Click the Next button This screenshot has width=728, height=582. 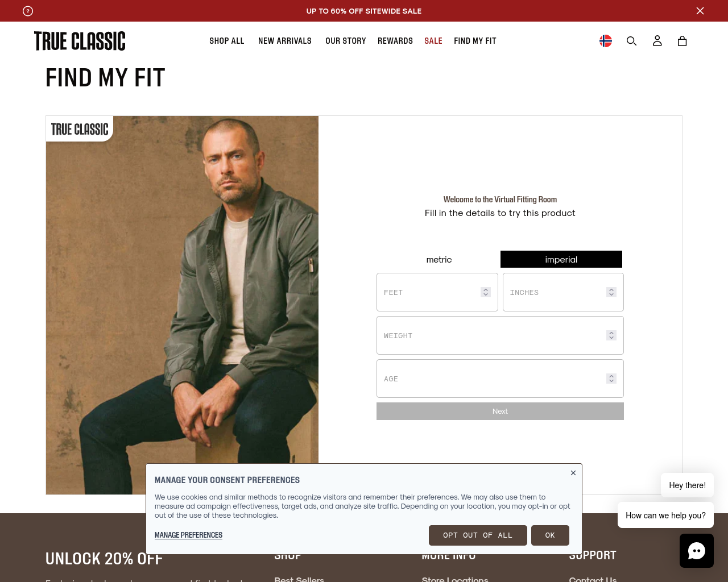[500, 411]
